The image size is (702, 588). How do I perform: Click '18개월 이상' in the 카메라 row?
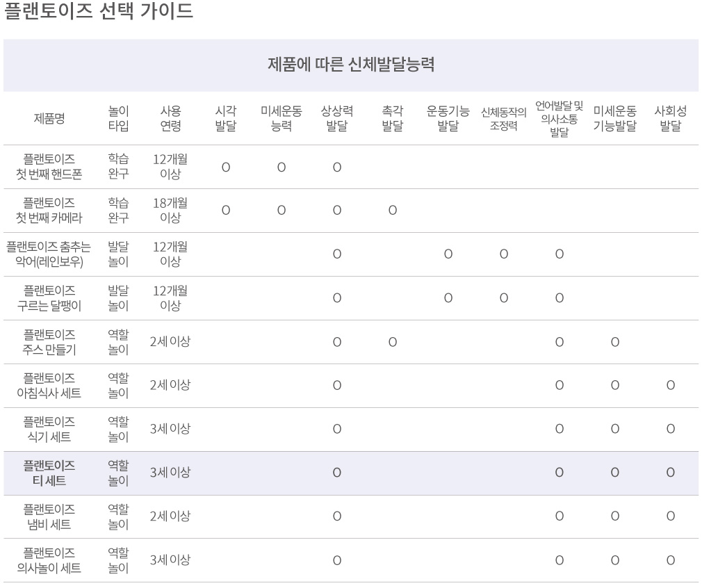pos(170,210)
